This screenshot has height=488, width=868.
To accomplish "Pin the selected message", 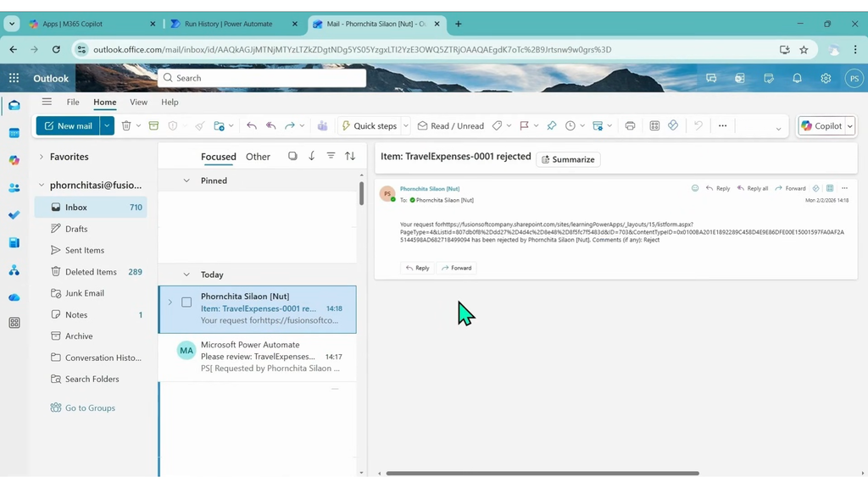I will pos(551,125).
